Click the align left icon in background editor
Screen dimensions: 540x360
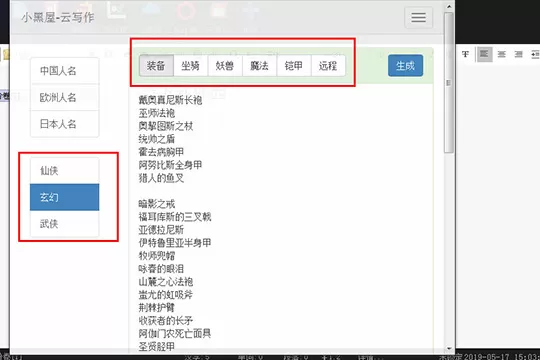[x=484, y=54]
